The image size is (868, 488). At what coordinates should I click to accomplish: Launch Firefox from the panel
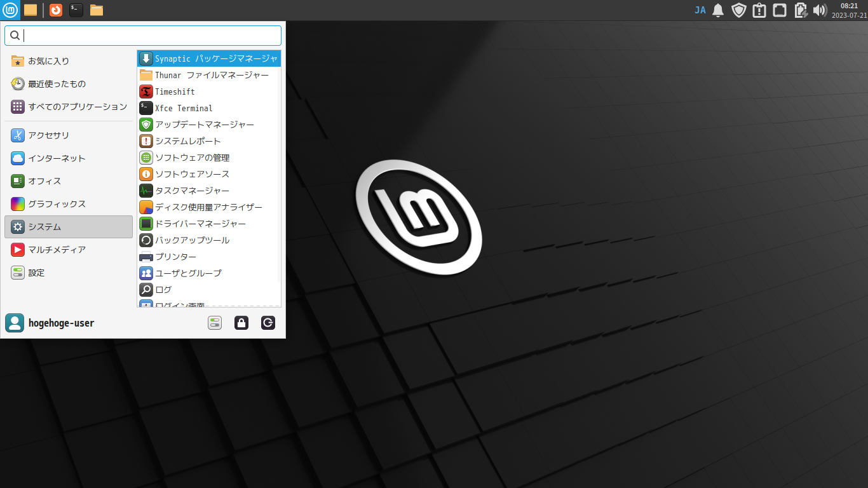point(56,10)
